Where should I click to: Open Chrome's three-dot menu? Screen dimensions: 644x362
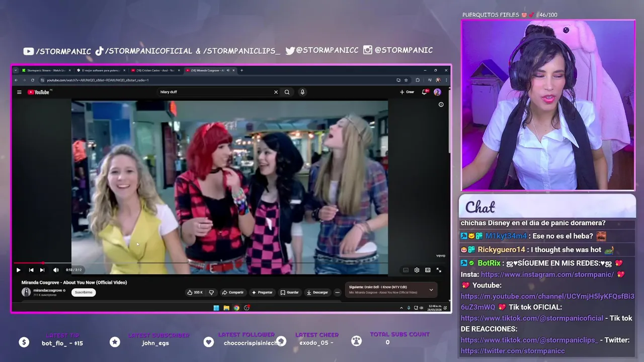pos(446,80)
